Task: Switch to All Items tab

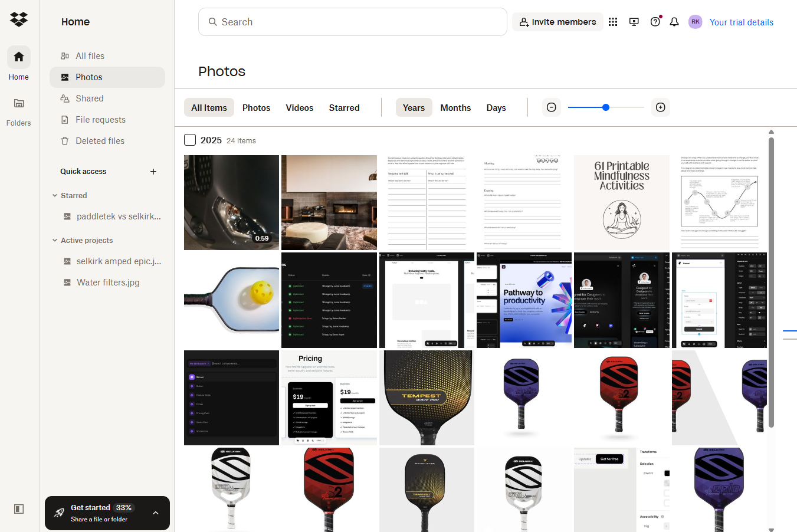Action: [209, 107]
